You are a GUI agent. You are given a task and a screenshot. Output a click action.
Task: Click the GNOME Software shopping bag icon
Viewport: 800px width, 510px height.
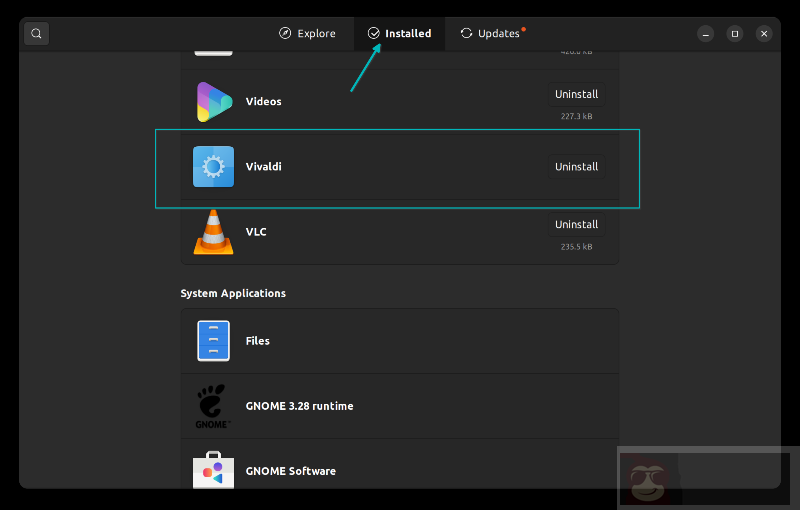coord(213,470)
